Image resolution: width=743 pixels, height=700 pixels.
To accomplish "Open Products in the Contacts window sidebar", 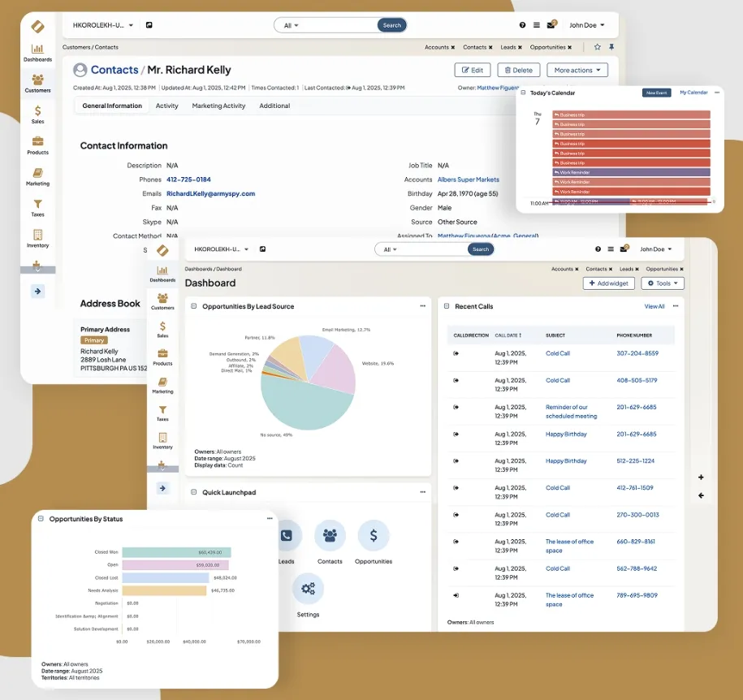I will coord(37,145).
